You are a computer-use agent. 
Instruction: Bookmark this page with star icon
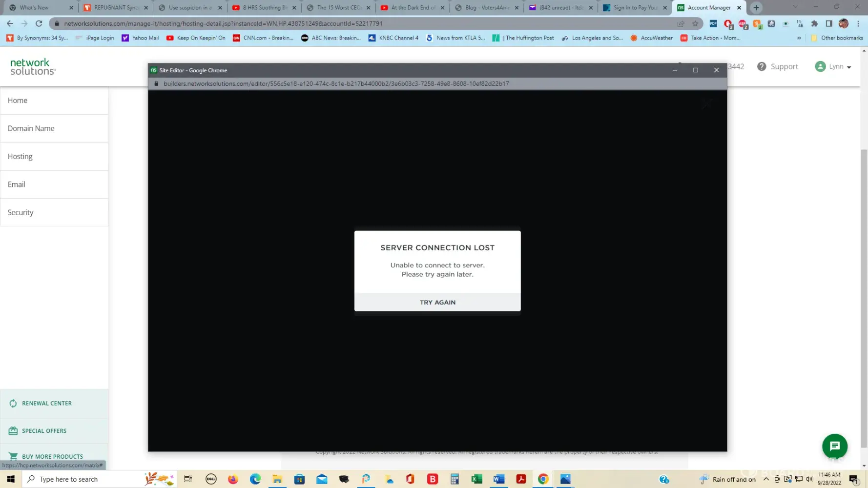point(695,23)
